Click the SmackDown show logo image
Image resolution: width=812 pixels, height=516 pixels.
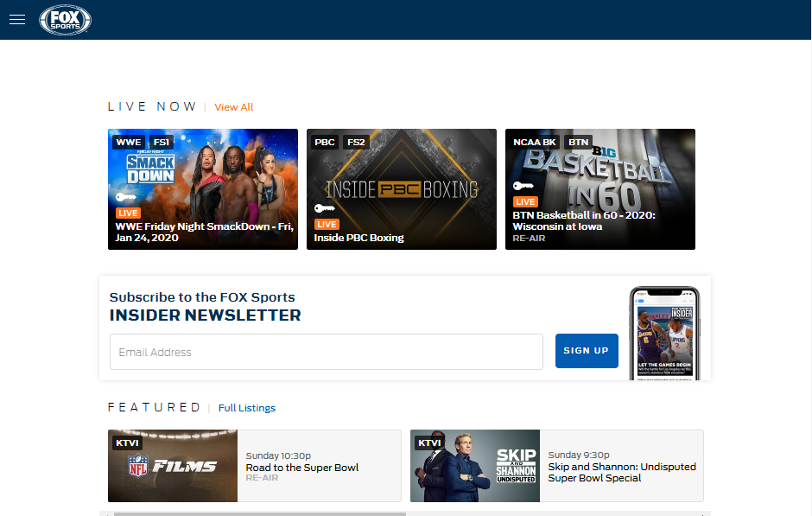150,168
